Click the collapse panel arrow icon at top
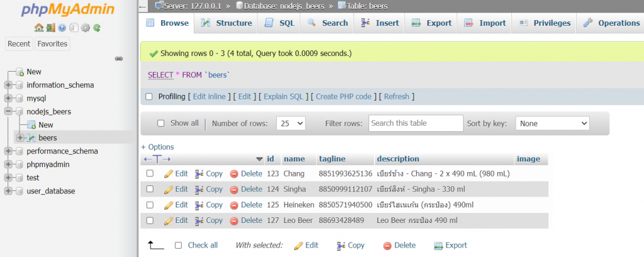The width and height of the screenshot is (644, 257). click(x=143, y=6)
